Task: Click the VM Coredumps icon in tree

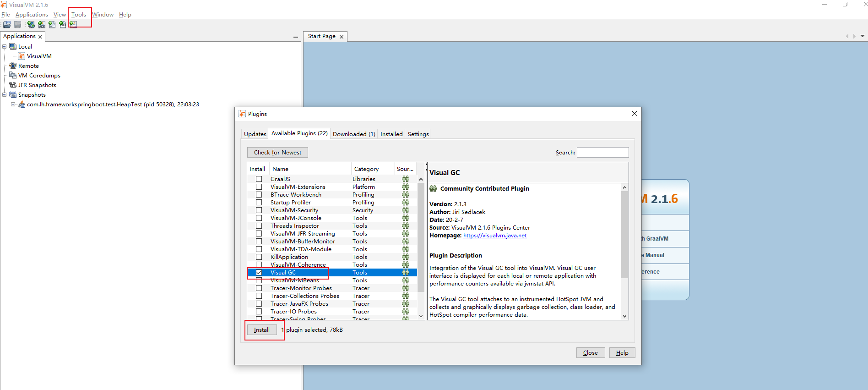Action: (13, 75)
